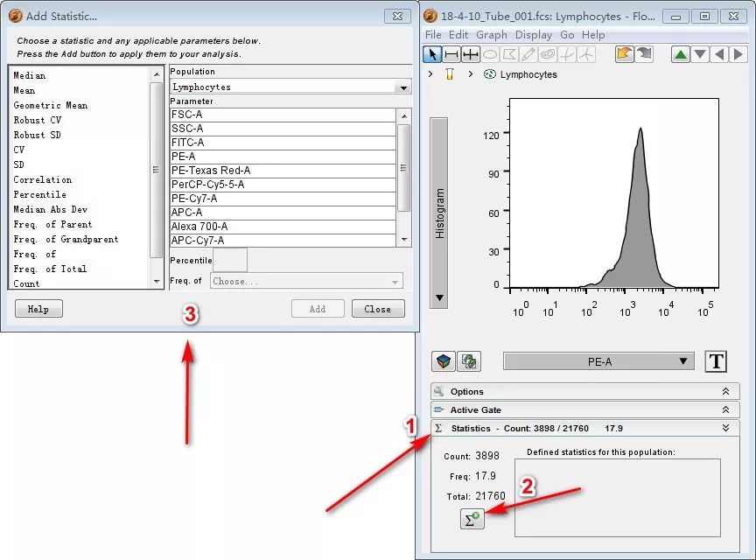This screenshot has width=756, height=560.
Task: Go to next sample with right arrow
Action: click(x=738, y=54)
